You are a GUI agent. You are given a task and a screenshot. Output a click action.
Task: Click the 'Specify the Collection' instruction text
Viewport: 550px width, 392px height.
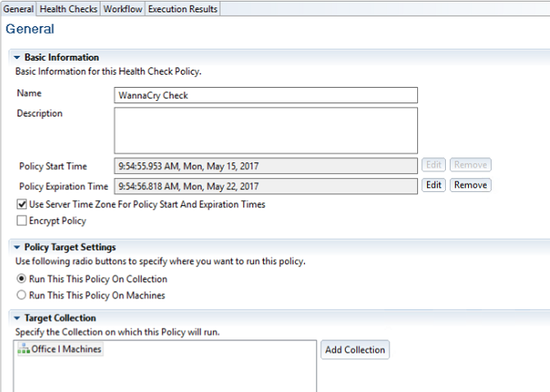point(117,332)
